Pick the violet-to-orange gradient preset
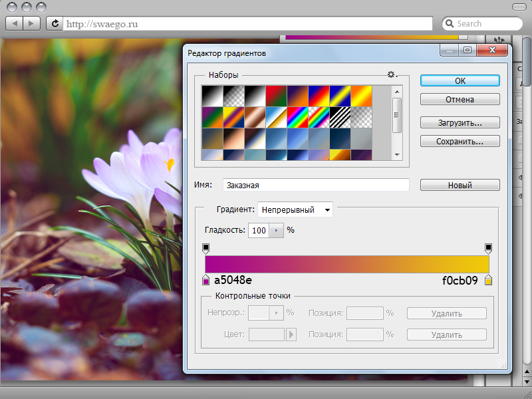532x399 pixels. [297, 96]
